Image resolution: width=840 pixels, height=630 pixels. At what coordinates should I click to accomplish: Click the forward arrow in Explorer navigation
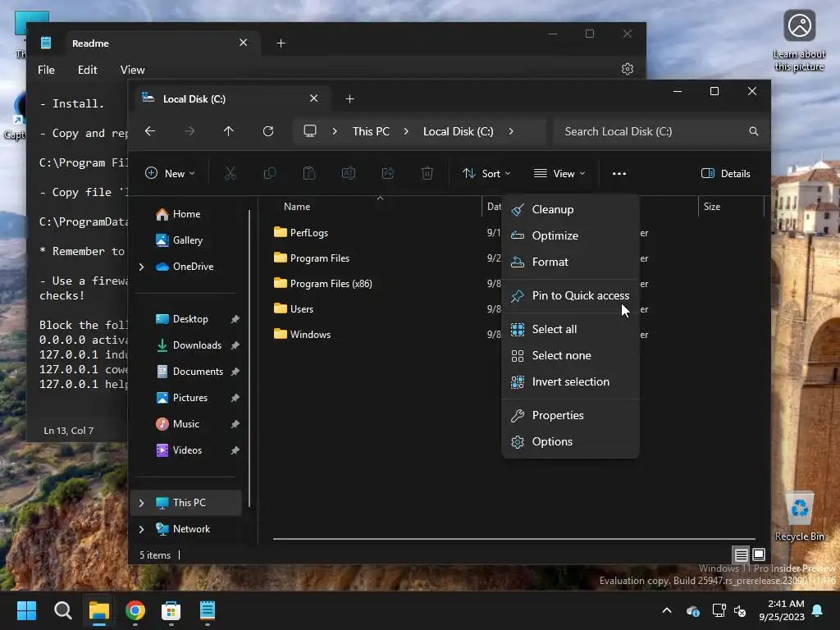(189, 131)
